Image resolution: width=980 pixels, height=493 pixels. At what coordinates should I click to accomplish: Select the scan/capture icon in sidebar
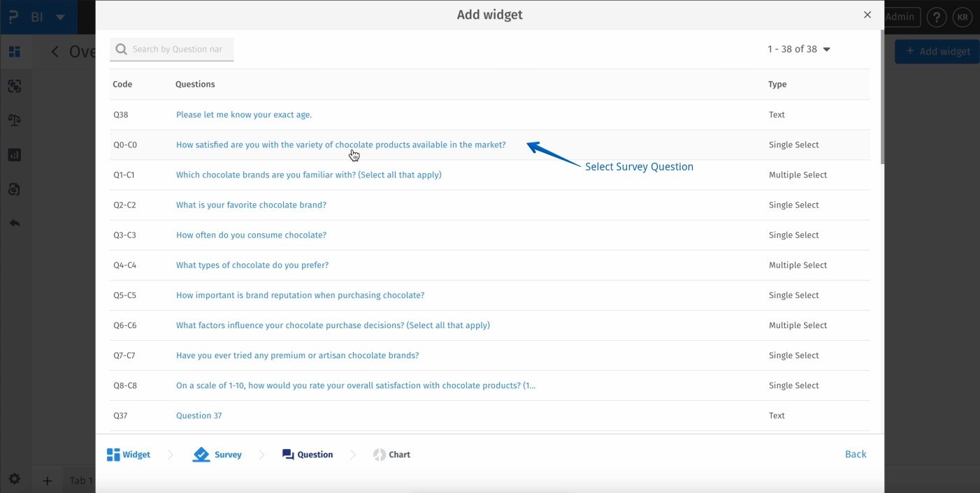click(15, 85)
